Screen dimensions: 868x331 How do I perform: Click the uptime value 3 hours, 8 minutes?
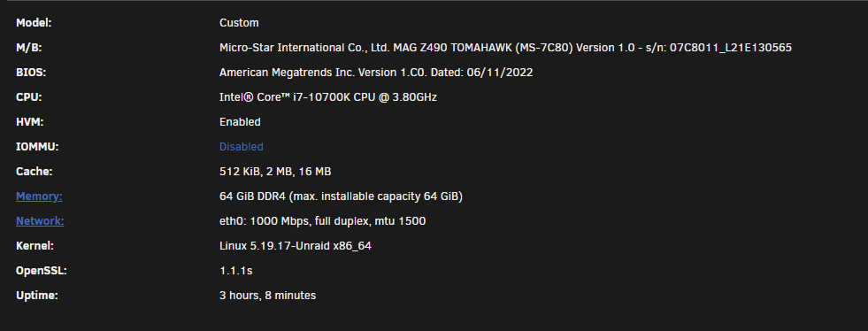tap(267, 296)
